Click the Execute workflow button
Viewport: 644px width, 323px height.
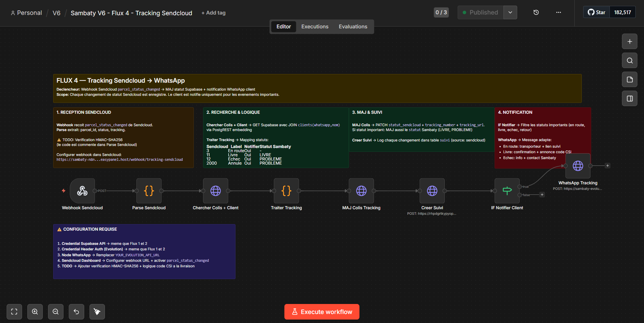coord(322,312)
